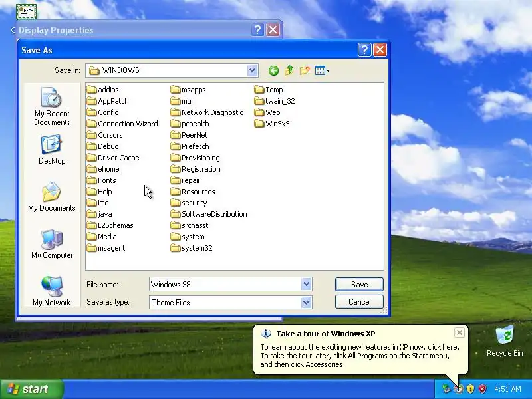
Task: Select the PeerNet folder
Action: [189, 135]
